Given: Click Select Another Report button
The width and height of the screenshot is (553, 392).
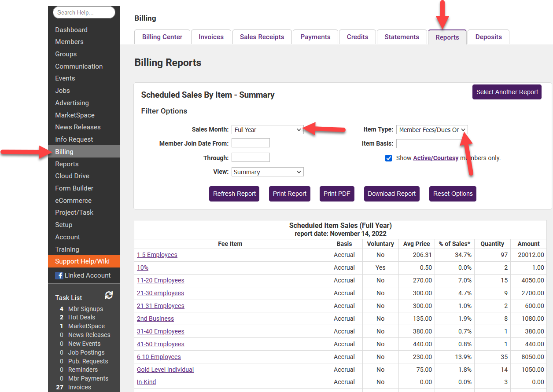Looking at the screenshot, I should pyautogui.click(x=507, y=92).
